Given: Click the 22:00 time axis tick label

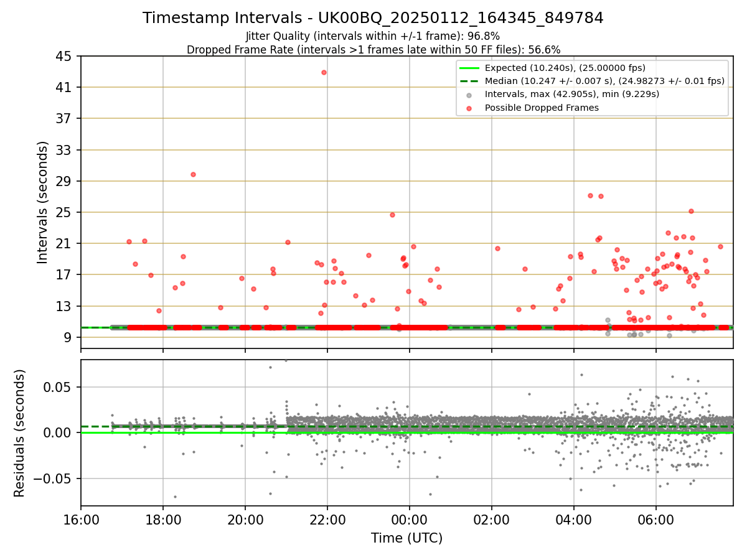Looking at the screenshot, I should [x=327, y=519].
